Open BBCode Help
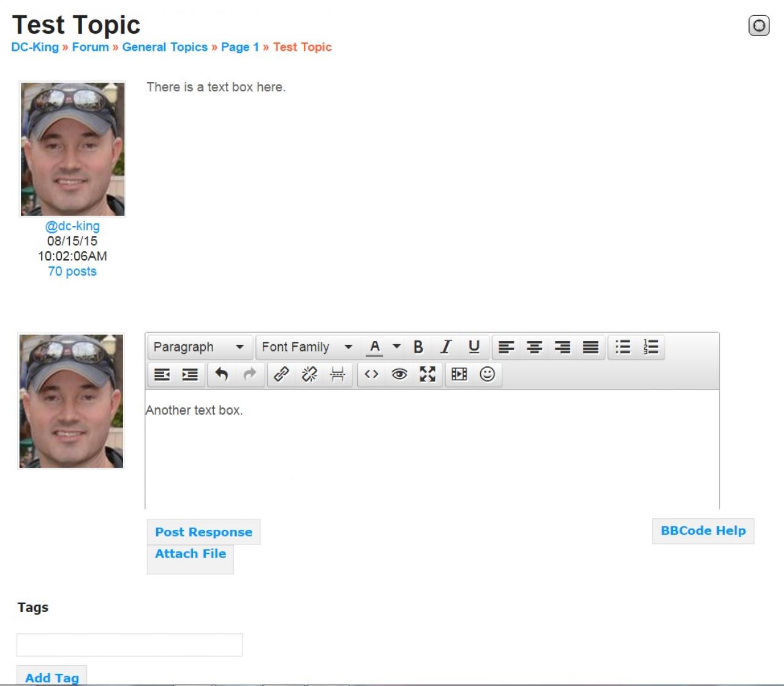This screenshot has width=784, height=686. (703, 531)
